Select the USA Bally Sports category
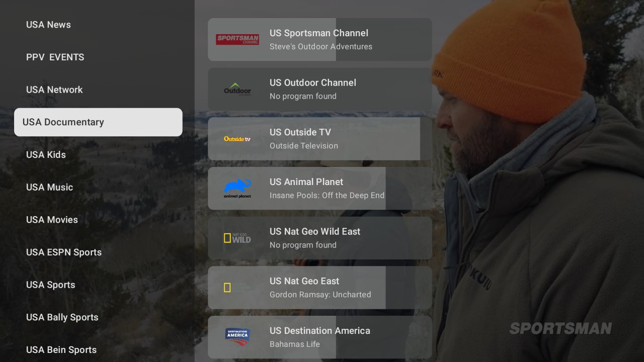This screenshot has width=644, height=362. [62, 317]
